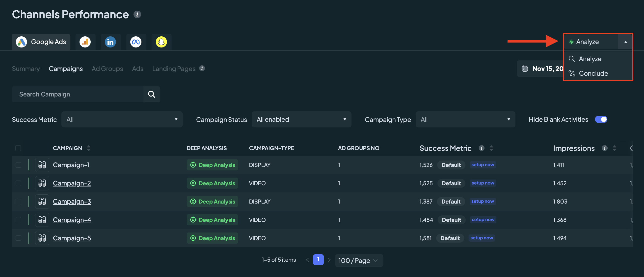Run Deep Analysis for Campaign-2
The width and height of the screenshot is (644, 277).
(x=212, y=183)
